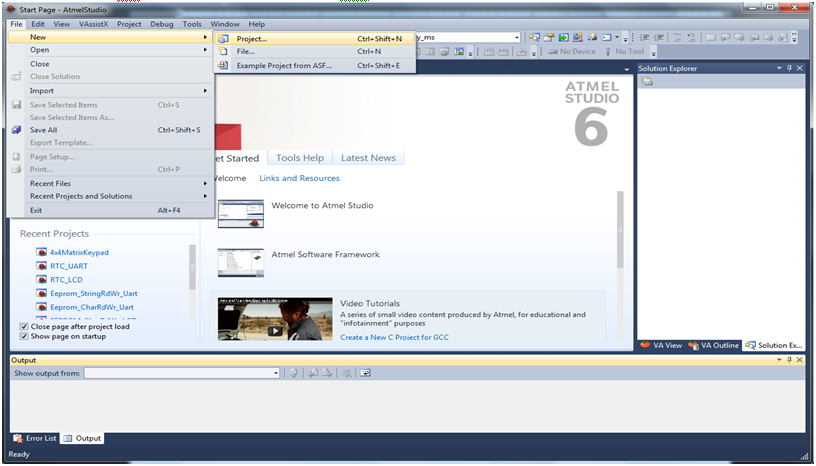816x466 pixels.
Task: Pin the Output panel
Action: [789, 360]
